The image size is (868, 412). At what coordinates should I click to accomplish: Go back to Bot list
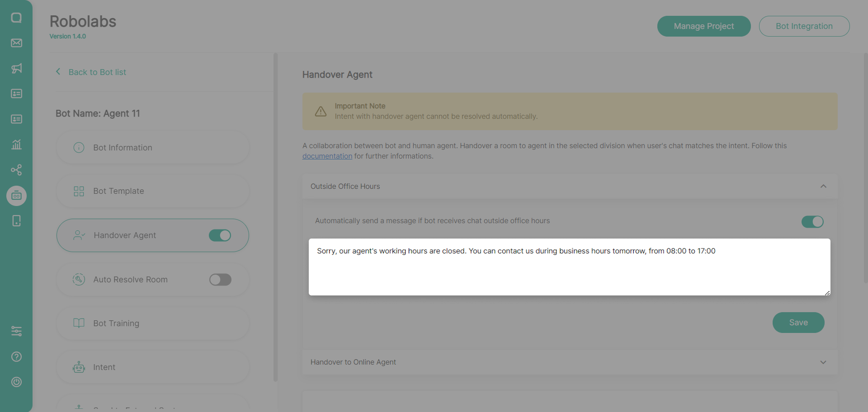[97, 72]
